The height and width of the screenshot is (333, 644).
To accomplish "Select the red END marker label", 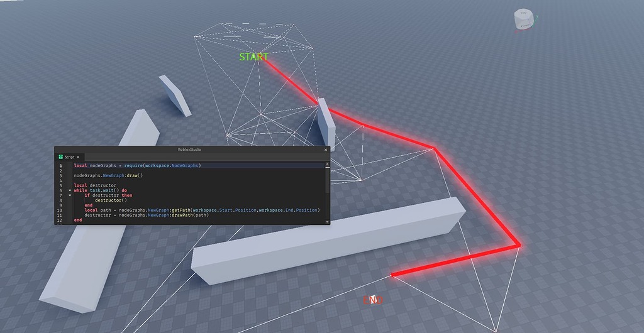I will click(x=373, y=300).
